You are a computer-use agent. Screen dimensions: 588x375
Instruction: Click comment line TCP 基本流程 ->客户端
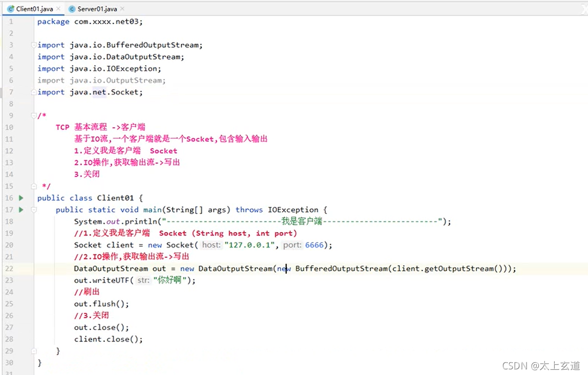click(x=100, y=127)
